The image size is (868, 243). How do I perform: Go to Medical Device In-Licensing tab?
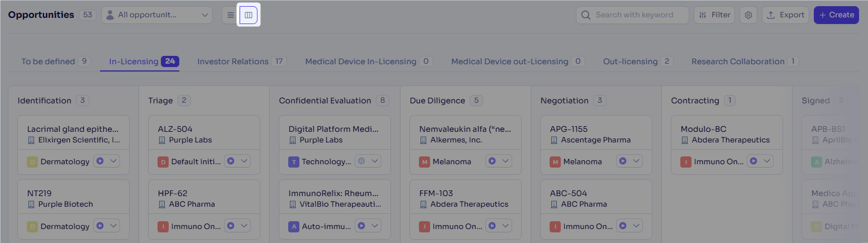coord(369,61)
